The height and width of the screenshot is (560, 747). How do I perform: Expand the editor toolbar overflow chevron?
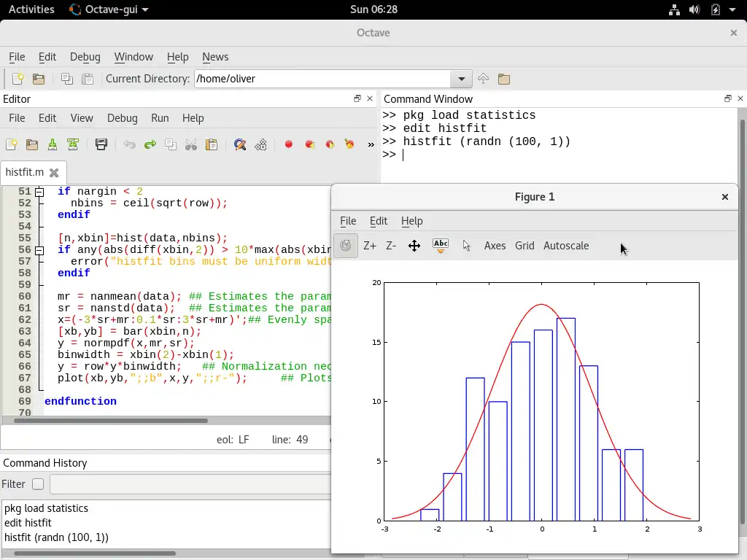tap(371, 144)
